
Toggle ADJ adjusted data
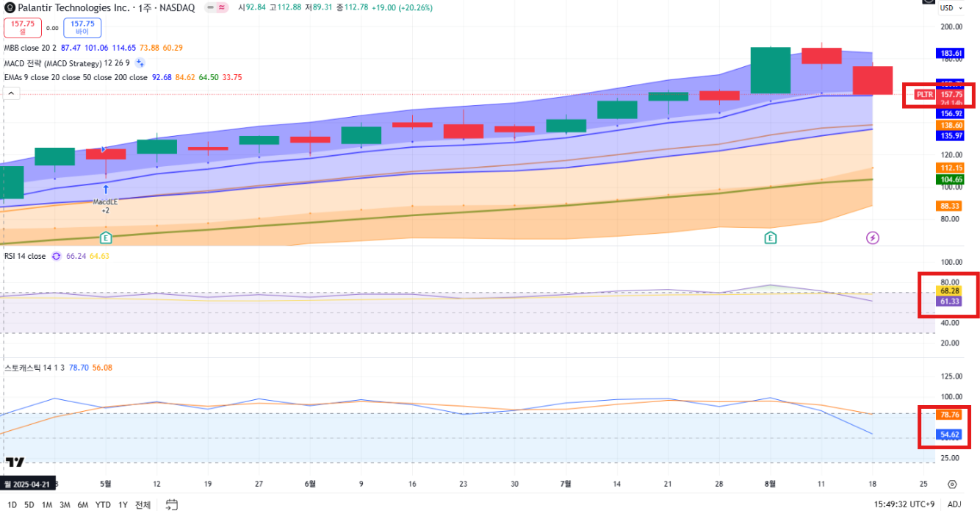(x=954, y=504)
